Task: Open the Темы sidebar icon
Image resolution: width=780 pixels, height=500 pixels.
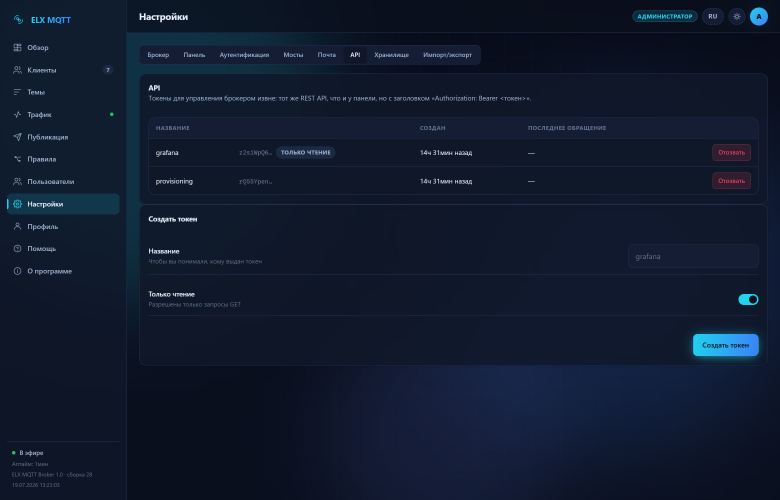Action: [x=17, y=92]
